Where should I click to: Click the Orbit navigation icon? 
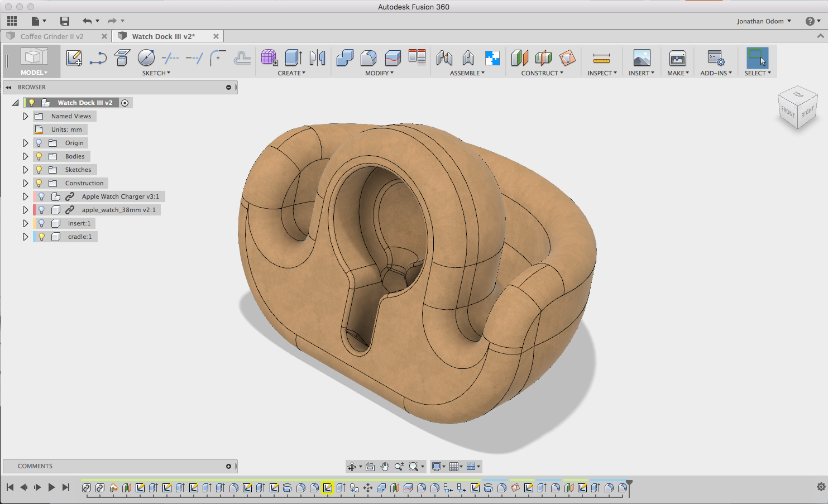tap(351, 467)
